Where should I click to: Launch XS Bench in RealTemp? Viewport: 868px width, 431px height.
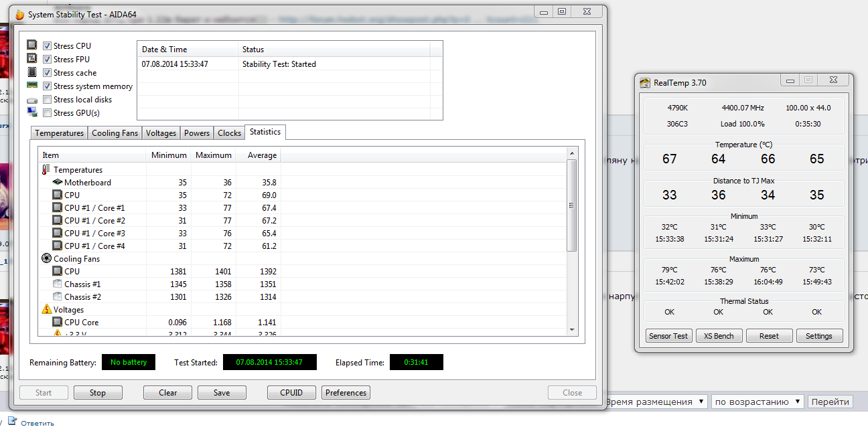point(719,336)
